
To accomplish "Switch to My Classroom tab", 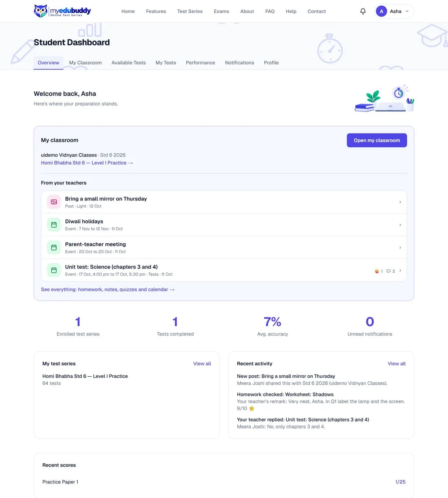I will point(85,63).
